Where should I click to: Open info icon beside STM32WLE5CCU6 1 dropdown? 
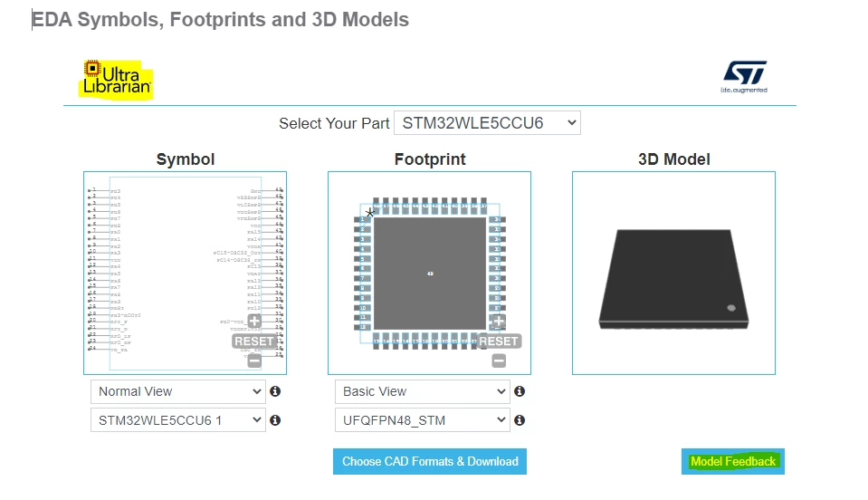coord(275,420)
